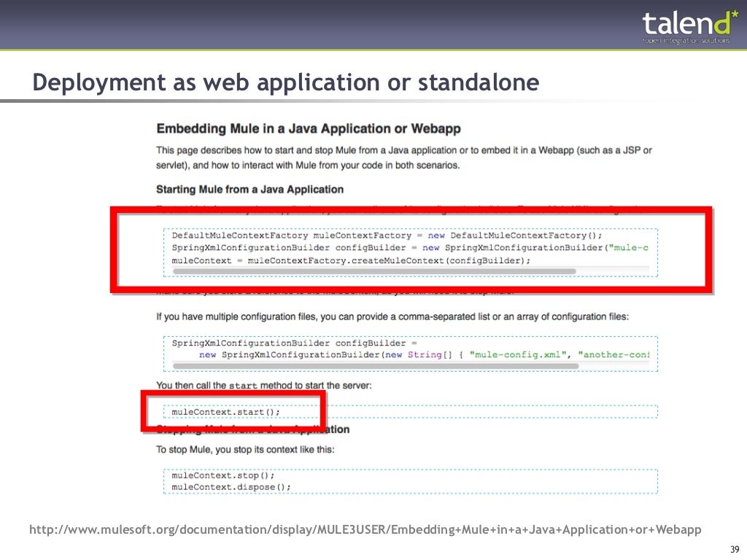The image size is (747, 560).
Task: Click the heading 'Embedding Mule in a Java Application or Webapp'
Action: point(309,128)
